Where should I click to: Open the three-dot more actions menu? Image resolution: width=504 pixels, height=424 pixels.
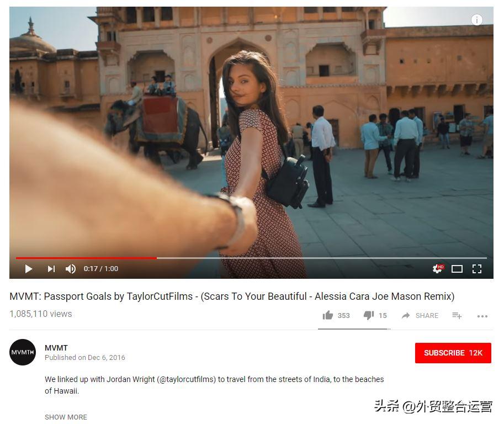482,316
